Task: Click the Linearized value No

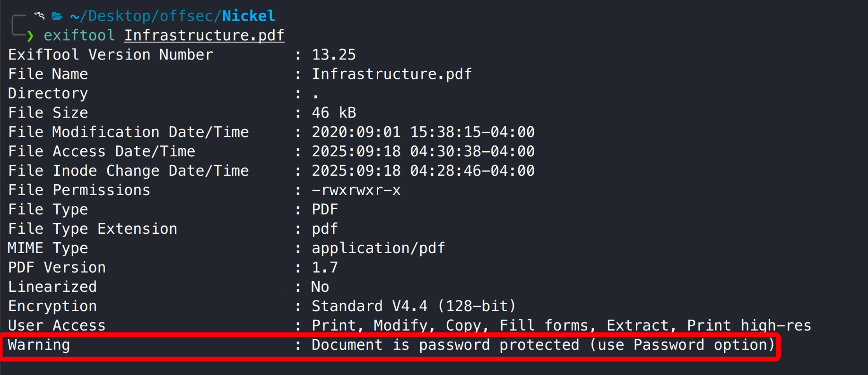Action: (320, 287)
